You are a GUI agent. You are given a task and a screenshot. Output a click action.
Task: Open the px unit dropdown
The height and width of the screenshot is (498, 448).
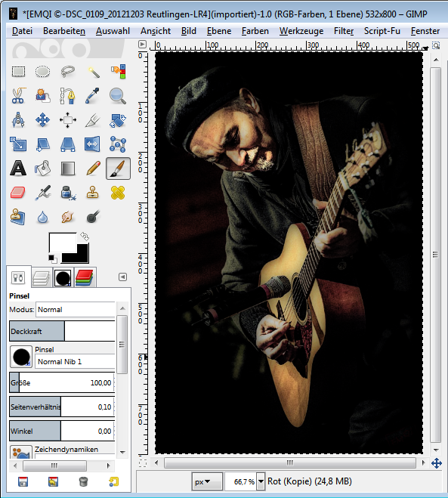tap(207, 481)
